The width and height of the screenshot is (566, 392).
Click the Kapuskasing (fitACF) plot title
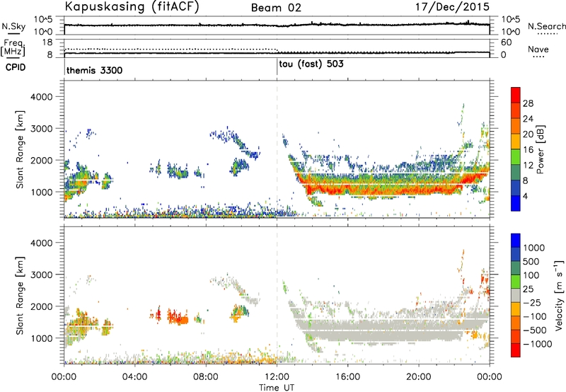(x=132, y=7)
